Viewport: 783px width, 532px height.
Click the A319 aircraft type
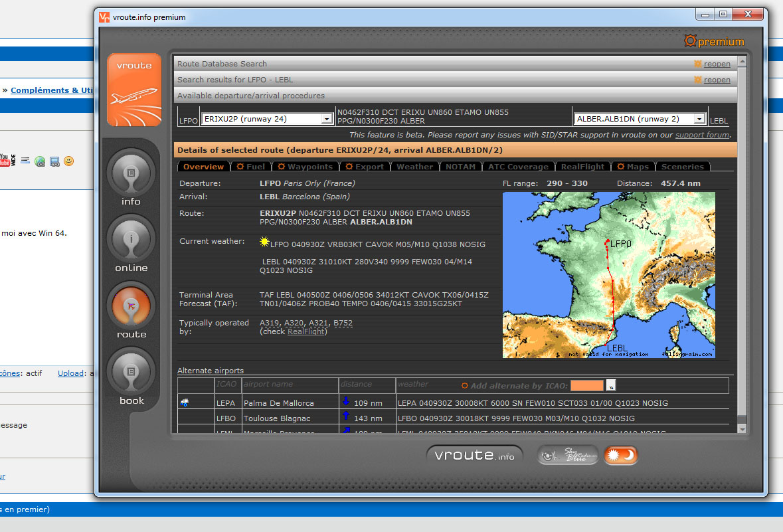(270, 323)
